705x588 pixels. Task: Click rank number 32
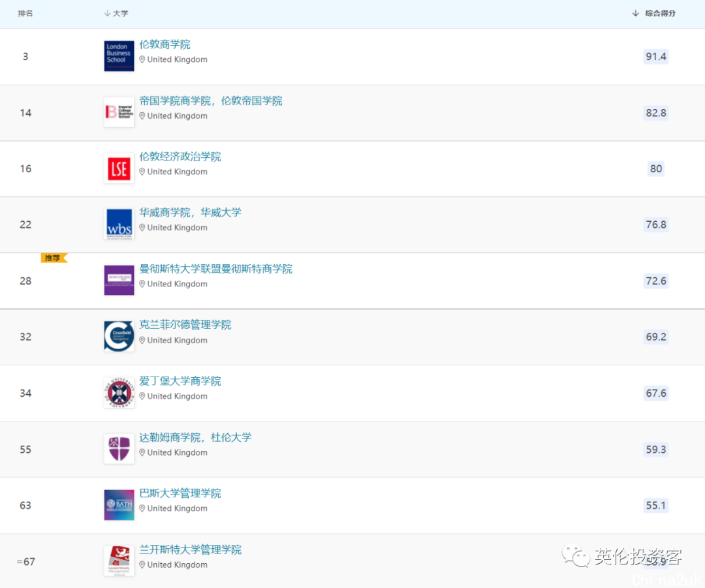pyautogui.click(x=25, y=337)
